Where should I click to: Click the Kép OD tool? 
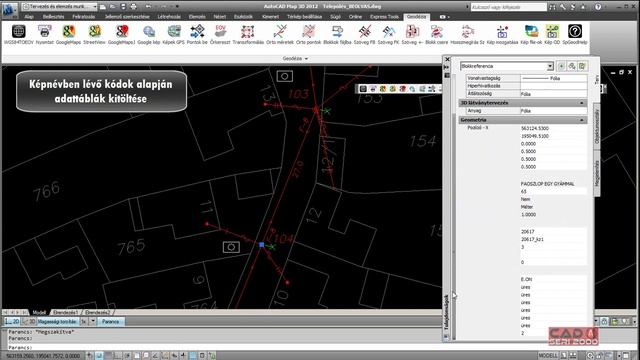click(552, 34)
